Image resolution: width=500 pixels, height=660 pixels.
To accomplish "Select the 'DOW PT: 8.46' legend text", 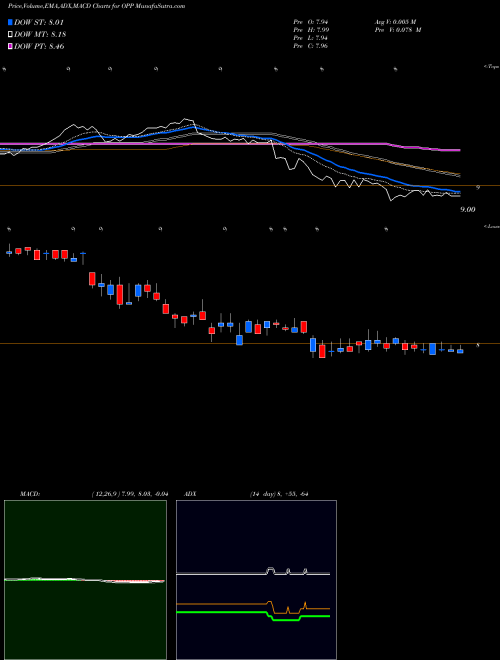I will coord(39,46).
